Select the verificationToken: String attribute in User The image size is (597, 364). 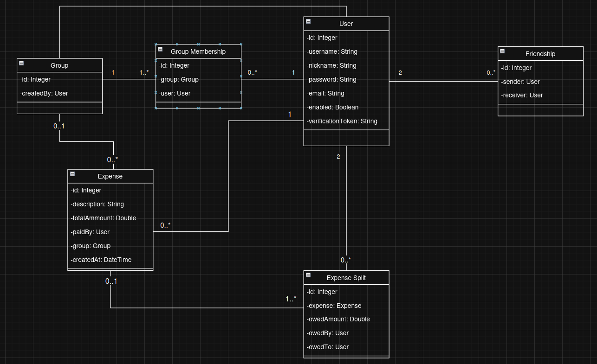click(342, 121)
